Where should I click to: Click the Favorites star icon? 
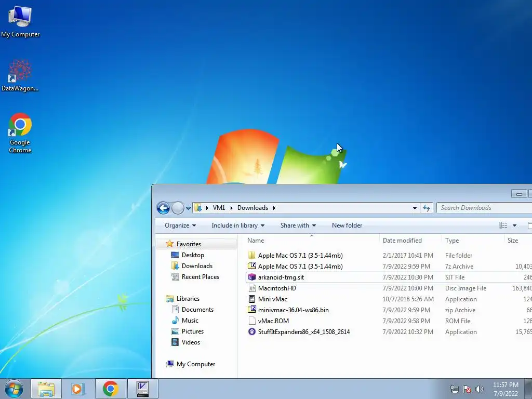(170, 244)
